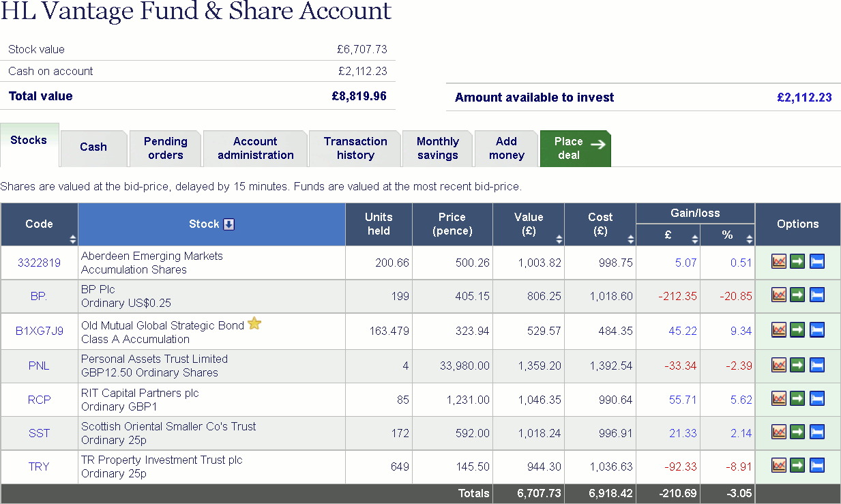Open the price chart icon for BP Plc
This screenshot has height=504, width=841.
(779, 295)
